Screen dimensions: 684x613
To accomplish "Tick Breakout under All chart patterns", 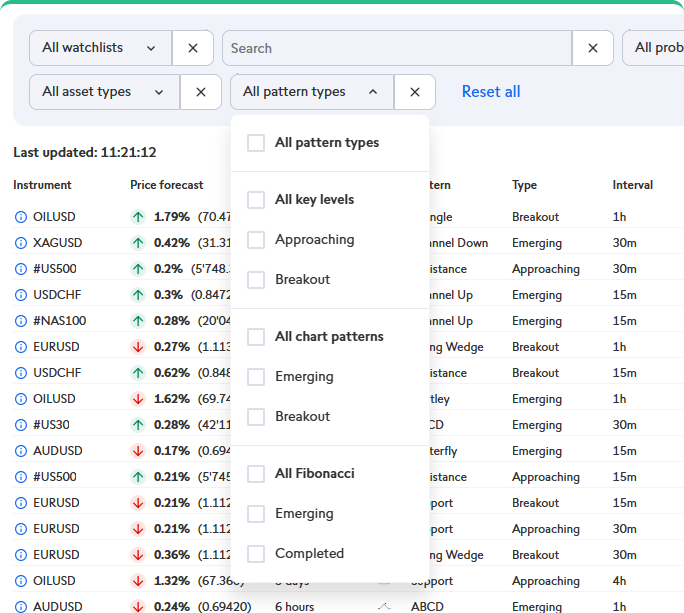I will click(x=256, y=417).
